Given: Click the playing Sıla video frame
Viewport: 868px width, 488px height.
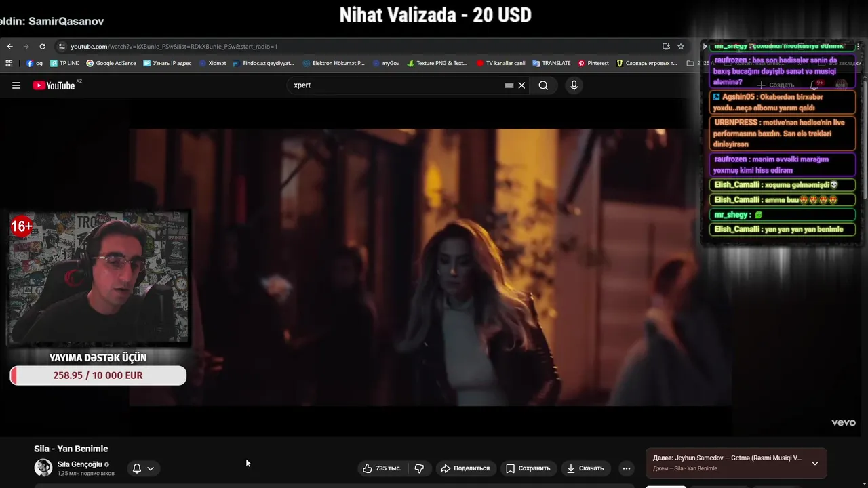Looking at the screenshot, I should coord(430,267).
